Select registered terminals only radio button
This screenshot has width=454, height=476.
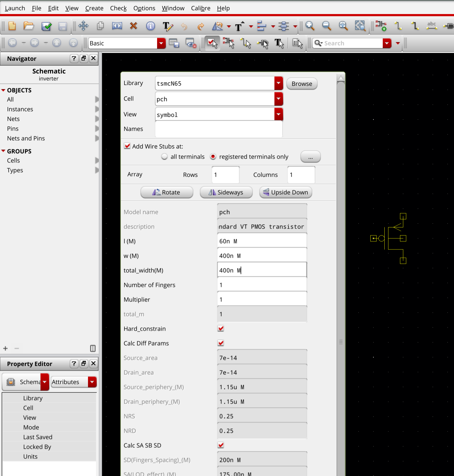213,157
